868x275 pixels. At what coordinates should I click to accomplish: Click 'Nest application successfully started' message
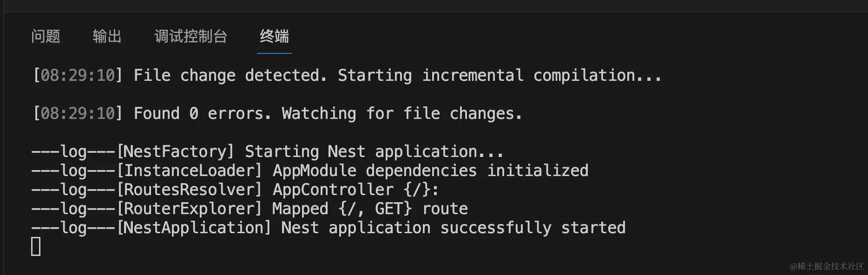[x=454, y=228]
